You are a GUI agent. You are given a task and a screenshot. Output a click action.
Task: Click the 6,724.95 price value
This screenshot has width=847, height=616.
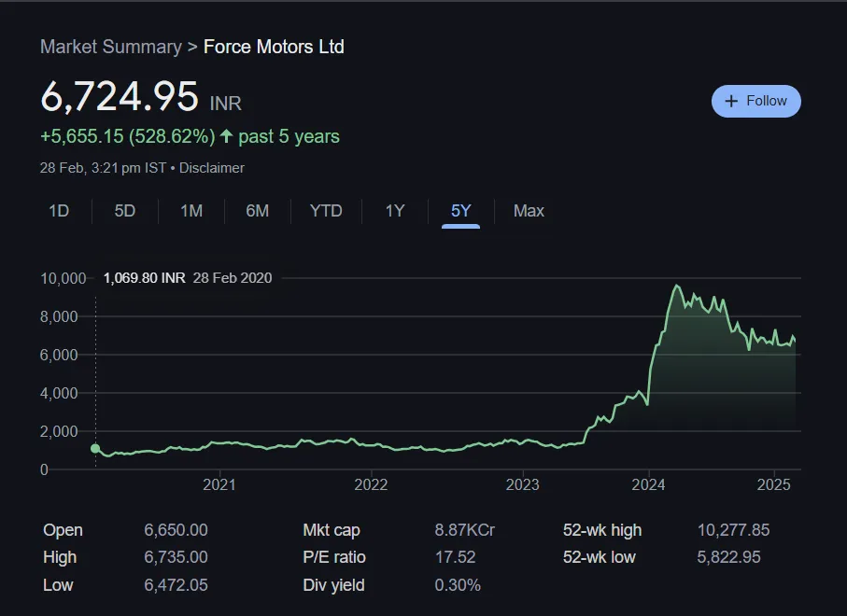120,97
